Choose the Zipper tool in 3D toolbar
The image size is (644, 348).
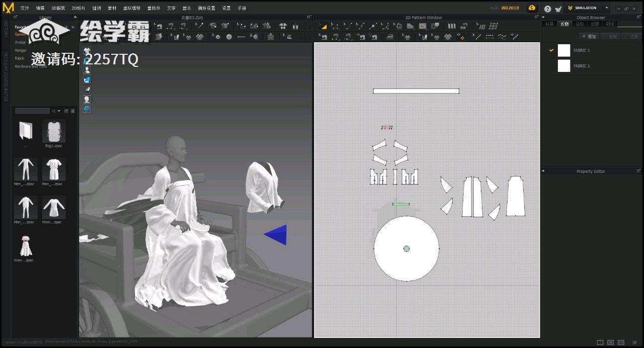tap(270, 37)
